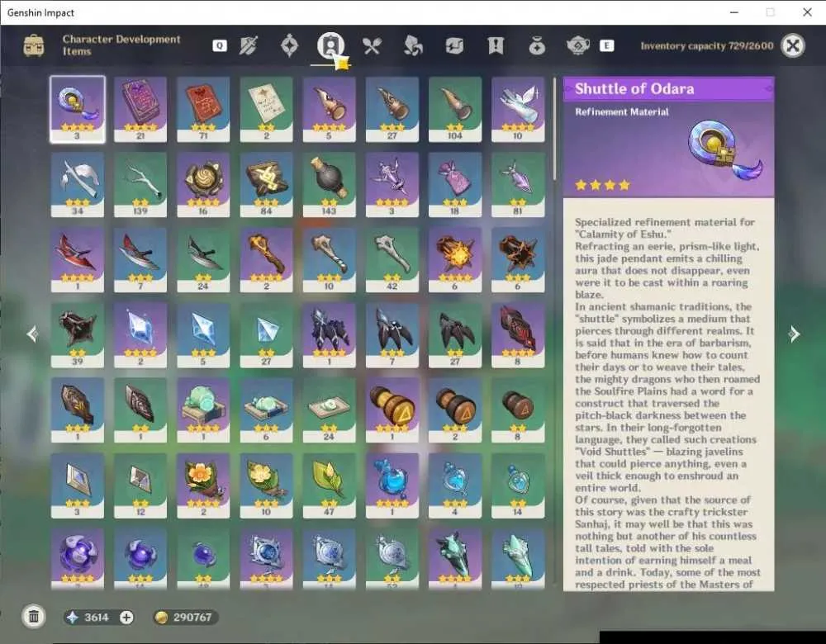Select the gold emblem item with count 84

point(266,185)
